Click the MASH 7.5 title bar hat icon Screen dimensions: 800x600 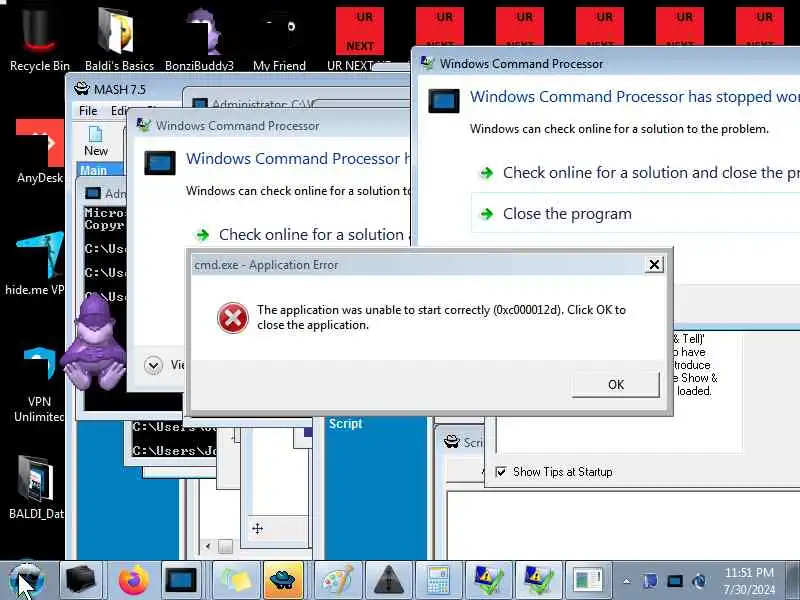click(x=82, y=89)
